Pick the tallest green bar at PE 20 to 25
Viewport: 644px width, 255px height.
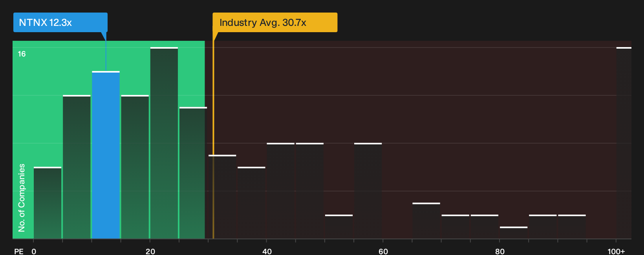point(164,143)
